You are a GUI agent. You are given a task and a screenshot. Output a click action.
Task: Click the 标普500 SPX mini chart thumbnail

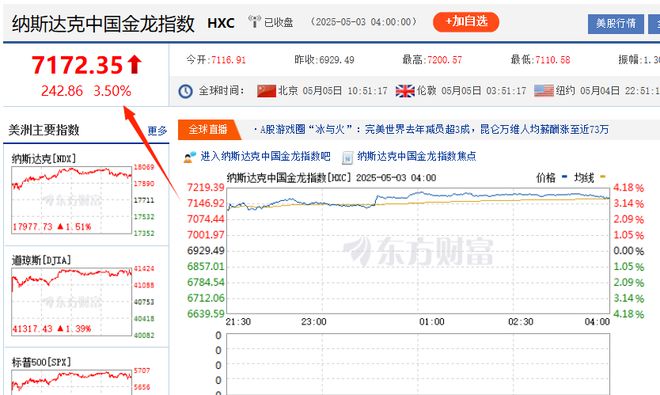point(72,382)
